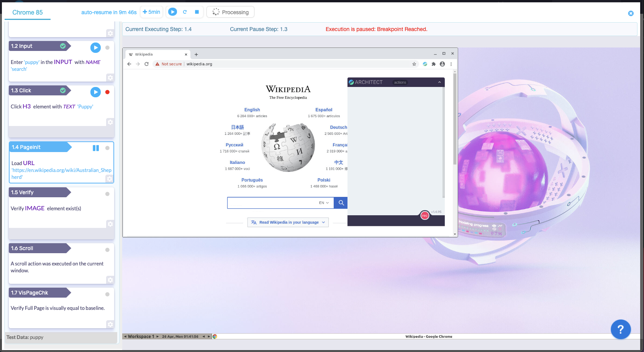Stop execution with the square icon
The height and width of the screenshot is (352, 644).
(197, 12)
